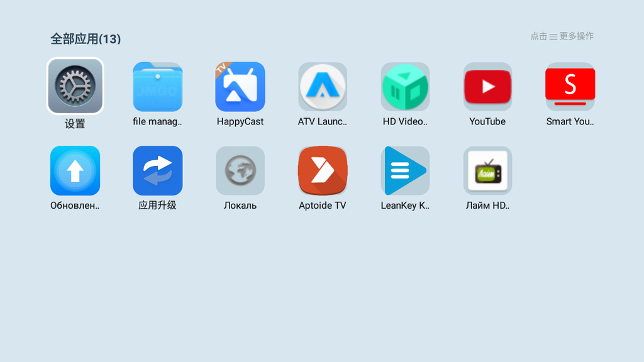This screenshot has width=644, height=362.
Task: Select the 'HappyCast' name label
Action: (240, 122)
